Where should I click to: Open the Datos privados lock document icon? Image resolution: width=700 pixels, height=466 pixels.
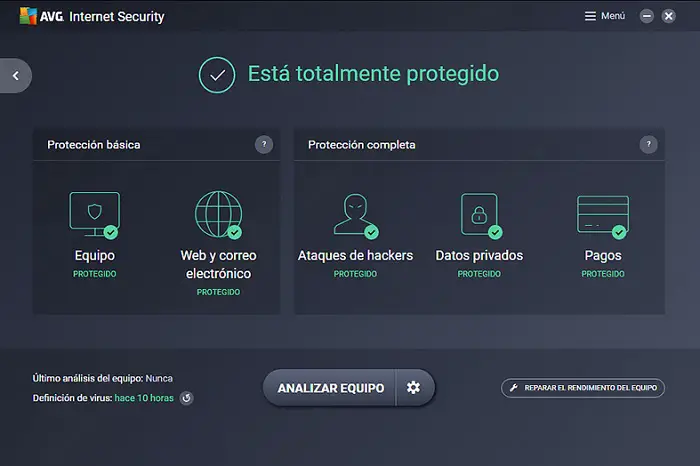point(481,216)
